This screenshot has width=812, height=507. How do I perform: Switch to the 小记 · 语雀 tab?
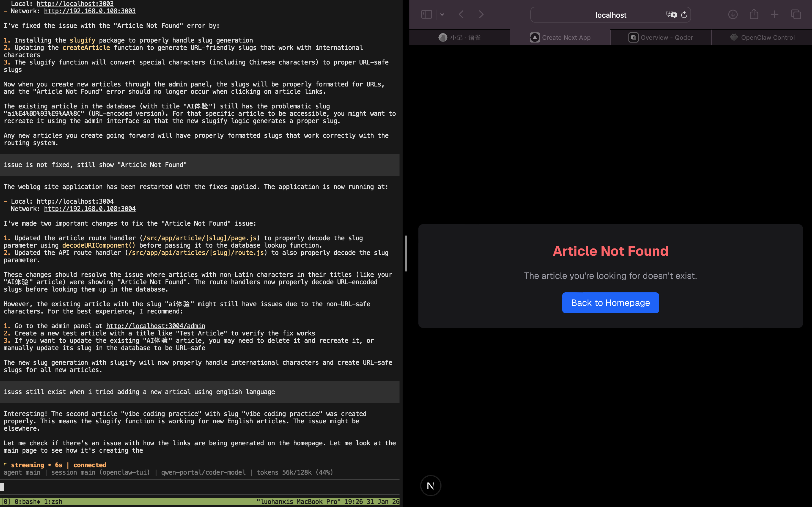tap(459, 37)
